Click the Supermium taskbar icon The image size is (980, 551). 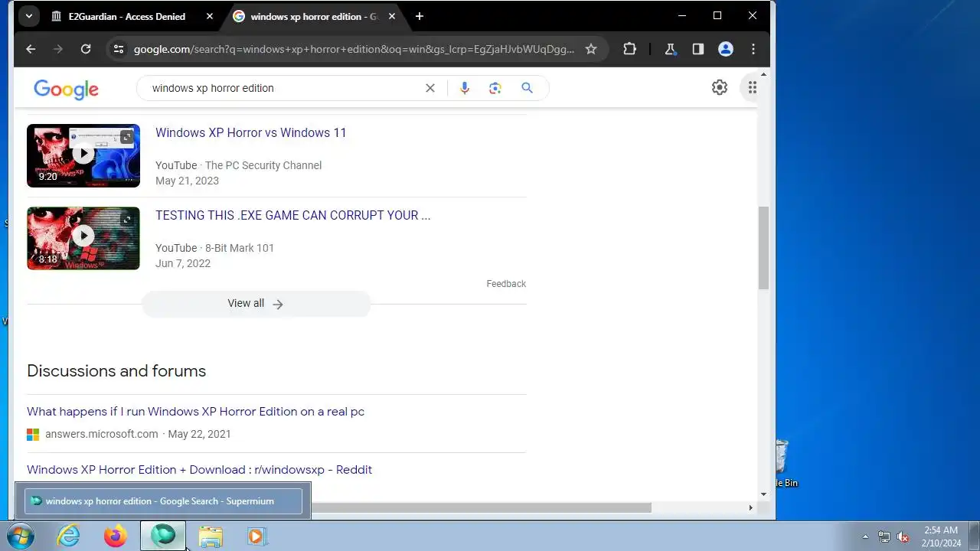163,536
